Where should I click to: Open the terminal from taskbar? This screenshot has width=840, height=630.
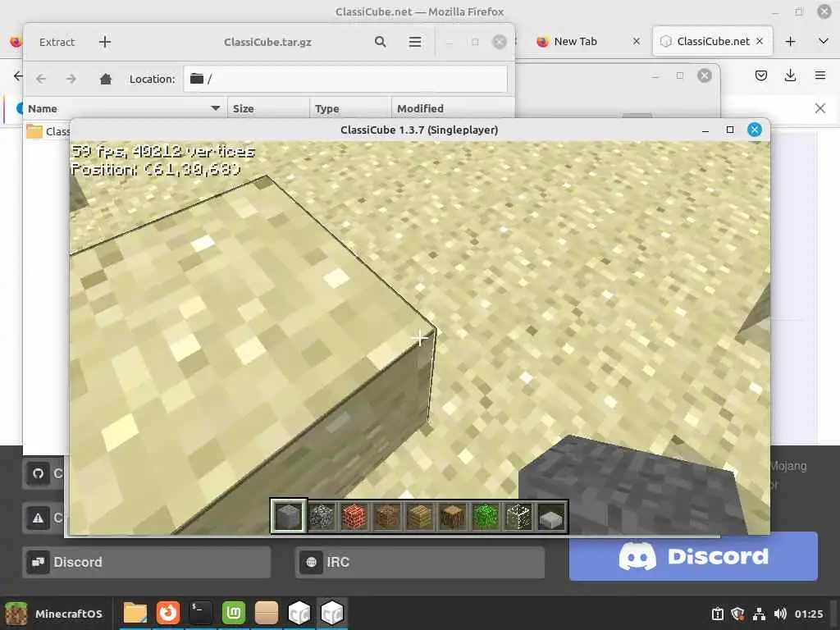(200, 613)
